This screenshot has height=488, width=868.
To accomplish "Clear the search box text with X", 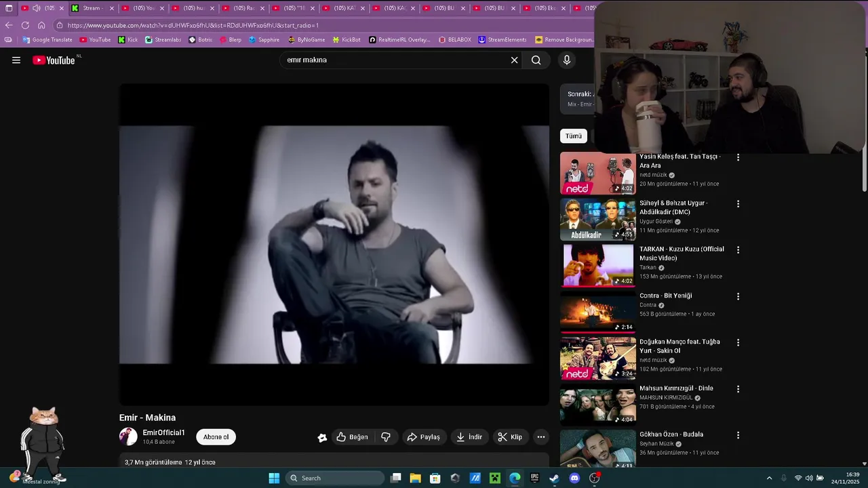I will pyautogui.click(x=514, y=60).
